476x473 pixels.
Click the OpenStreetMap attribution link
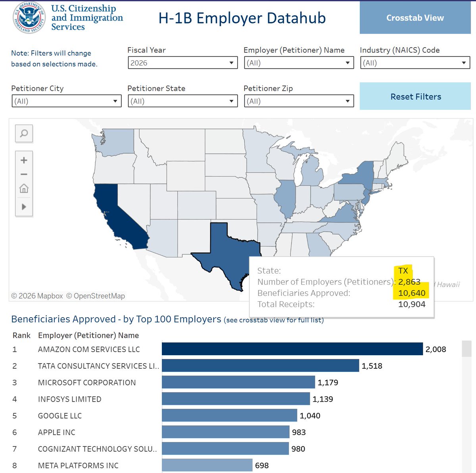pyautogui.click(x=95, y=296)
